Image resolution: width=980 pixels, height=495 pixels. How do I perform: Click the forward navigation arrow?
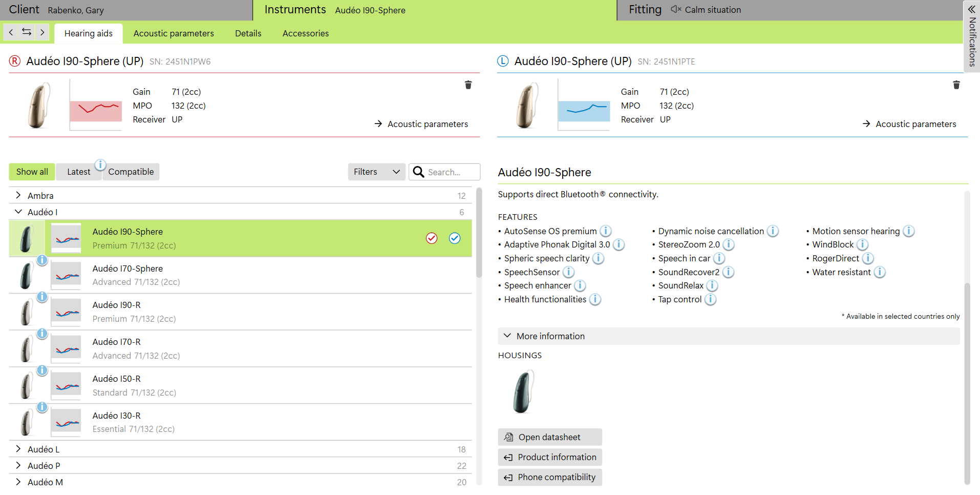(x=42, y=32)
